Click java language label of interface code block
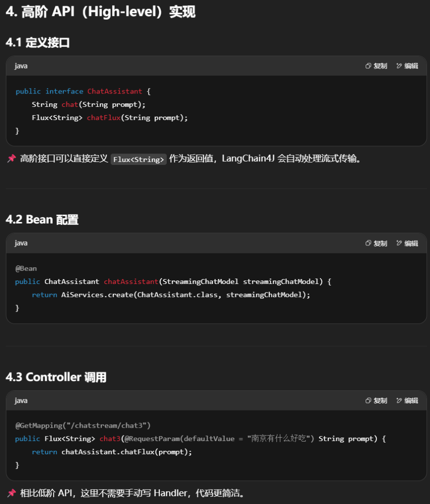This screenshot has width=430, height=504. (x=21, y=66)
